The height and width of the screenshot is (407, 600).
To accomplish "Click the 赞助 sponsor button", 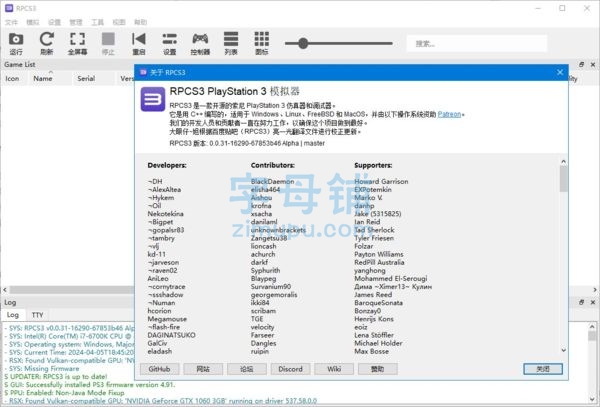I will point(377,369).
